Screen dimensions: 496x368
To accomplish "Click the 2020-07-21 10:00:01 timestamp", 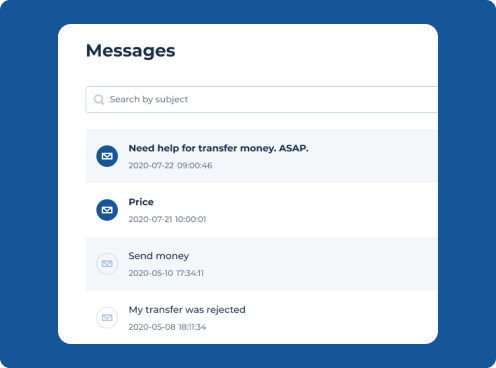I will pos(167,219).
